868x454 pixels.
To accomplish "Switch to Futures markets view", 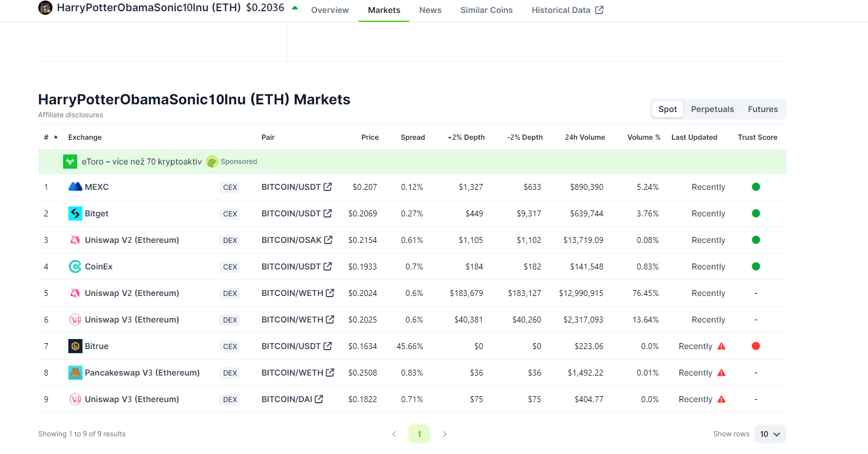I will [x=763, y=109].
